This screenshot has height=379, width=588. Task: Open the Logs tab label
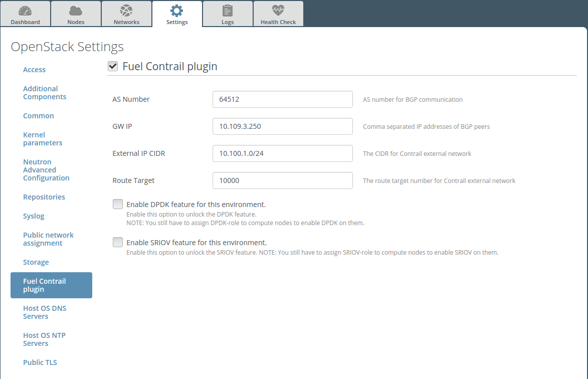[x=228, y=22]
